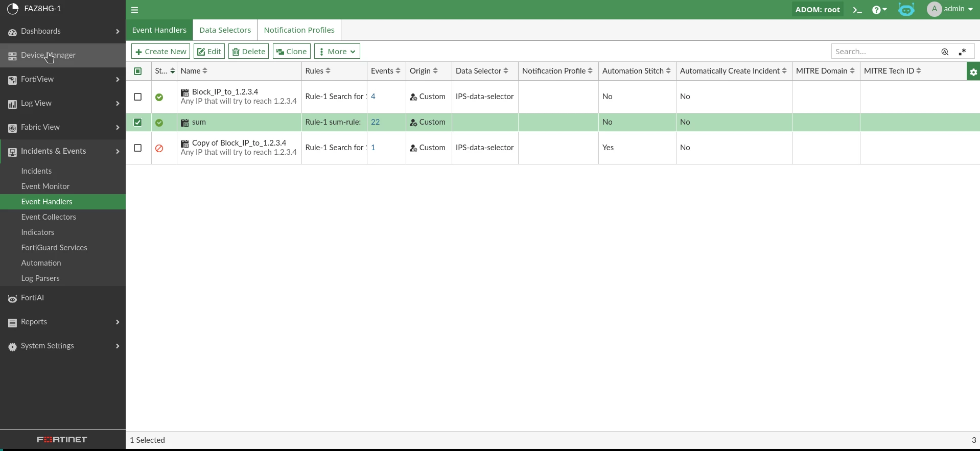This screenshot has width=980, height=451.
Task: Expand the Dashboards menu
Action: tap(63, 31)
